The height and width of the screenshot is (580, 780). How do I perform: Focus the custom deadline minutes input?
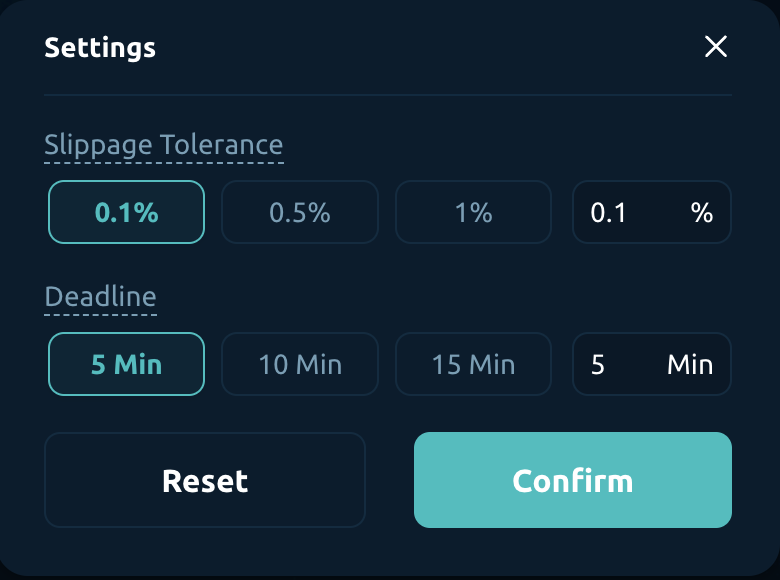pyautogui.click(x=630, y=364)
